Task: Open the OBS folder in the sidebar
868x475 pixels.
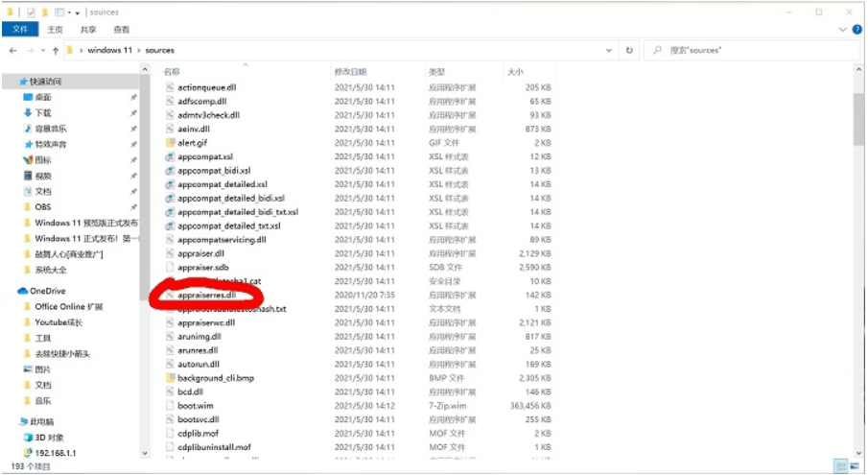Action: pyautogui.click(x=42, y=207)
